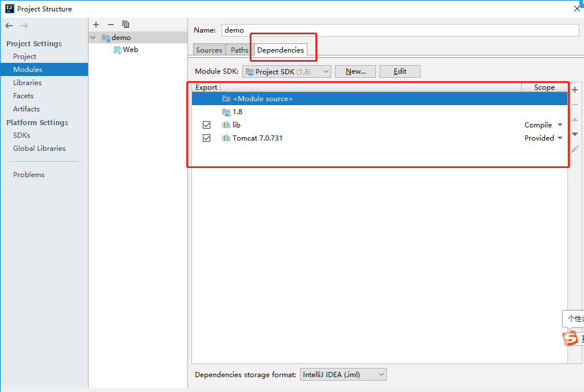Add a new module with plus icon
584x392 pixels.
96,25
